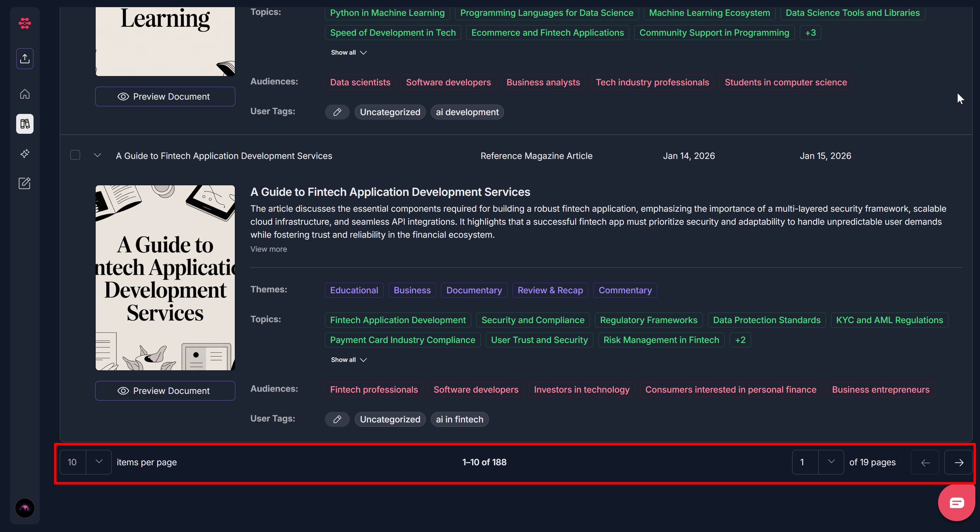Viewport: 980px width, 532px height.
Task: Open the library books sidebar icon
Action: coord(25,124)
